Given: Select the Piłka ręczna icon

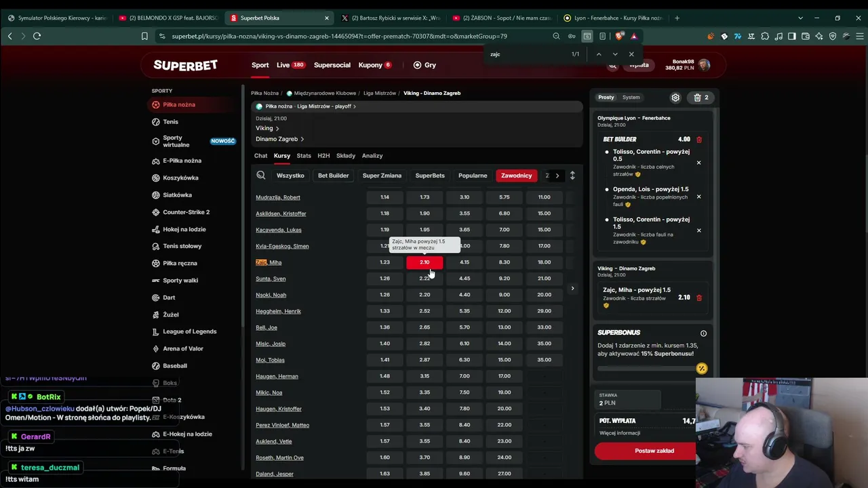Looking at the screenshot, I should 156,263.
